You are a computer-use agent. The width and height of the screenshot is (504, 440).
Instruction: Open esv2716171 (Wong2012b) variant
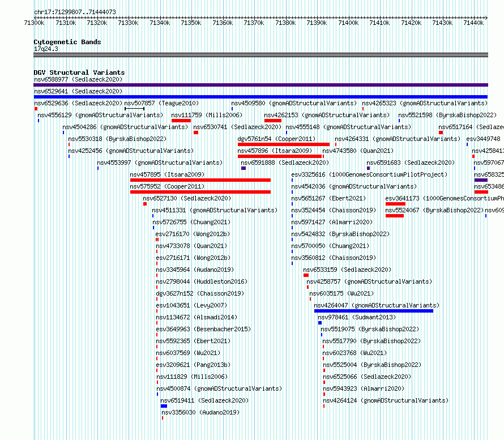[193, 258]
